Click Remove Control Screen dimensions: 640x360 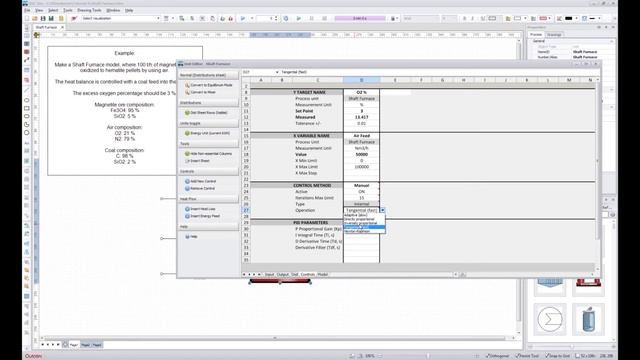pos(200,189)
